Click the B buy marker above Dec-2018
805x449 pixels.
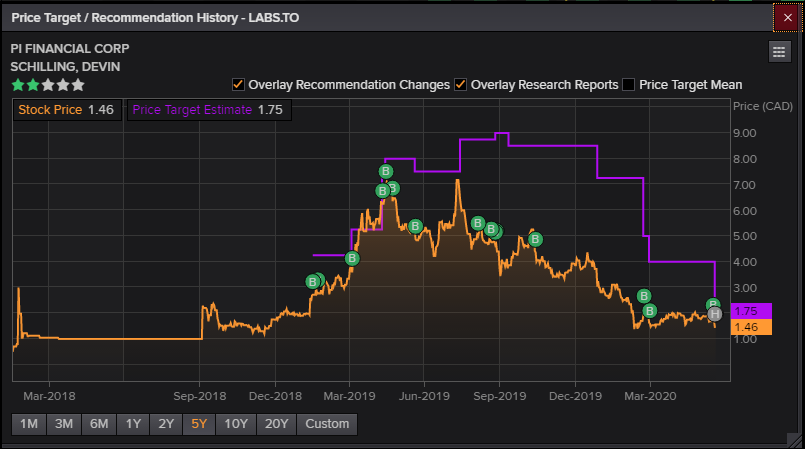pyautogui.click(x=313, y=282)
